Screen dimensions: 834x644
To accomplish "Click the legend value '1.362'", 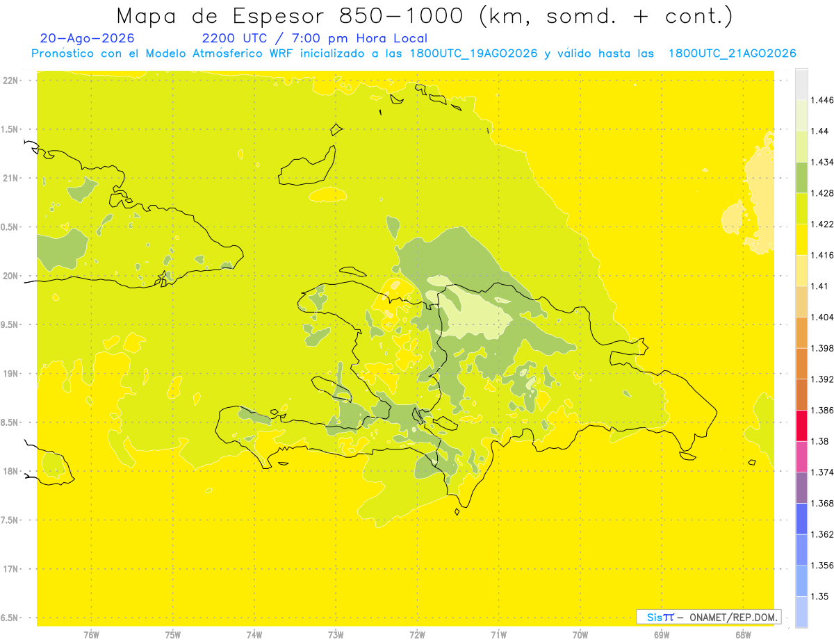I will click(x=822, y=534).
